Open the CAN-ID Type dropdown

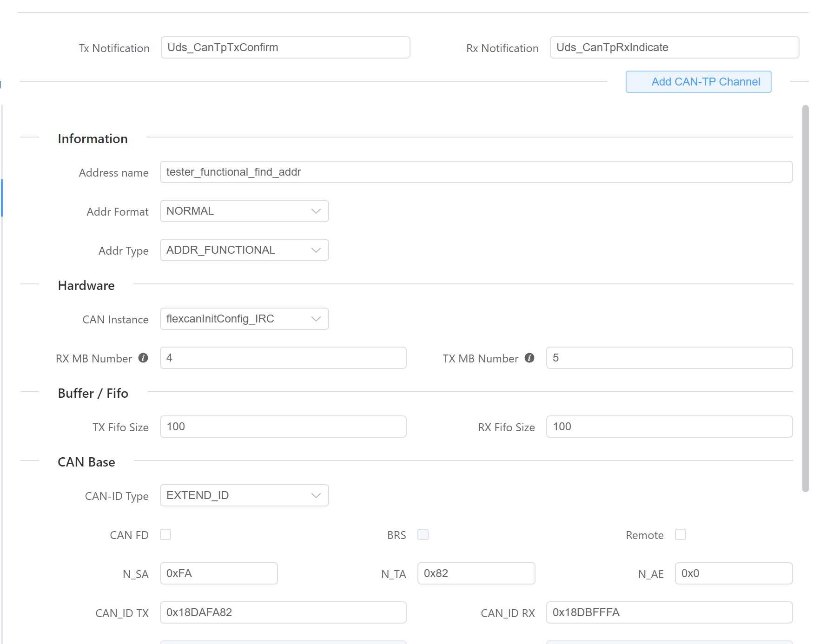(x=244, y=495)
